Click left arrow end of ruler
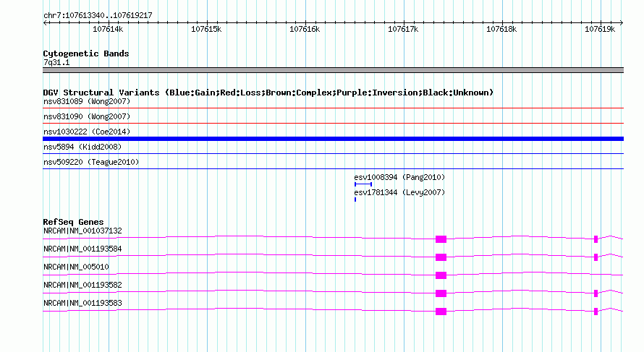Screen dimensions: 644x352 point(45,22)
